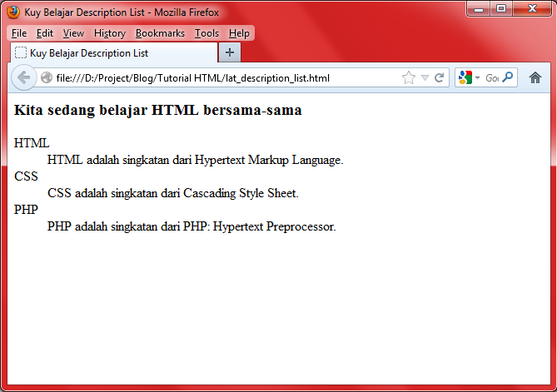Close the Firefox window
The image size is (557, 392).
pyautogui.click(x=532, y=9)
